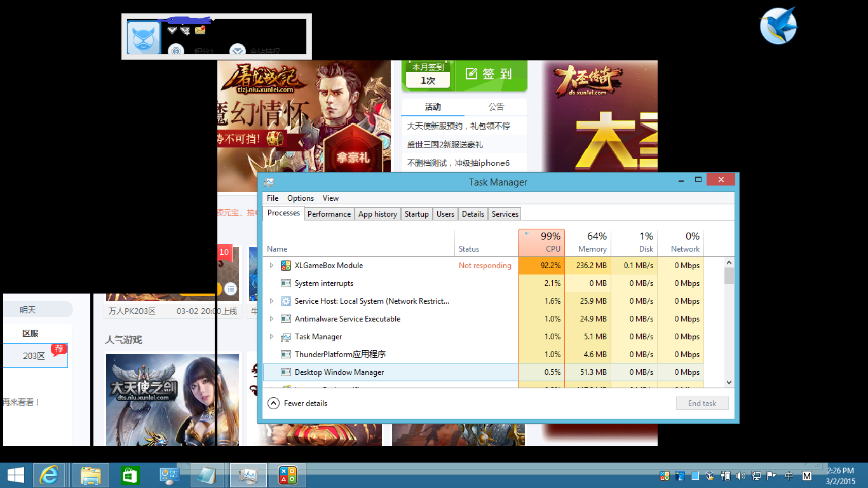Click the 大天使之剑 game thumbnail
This screenshot has height=488, width=868.
tap(172, 400)
